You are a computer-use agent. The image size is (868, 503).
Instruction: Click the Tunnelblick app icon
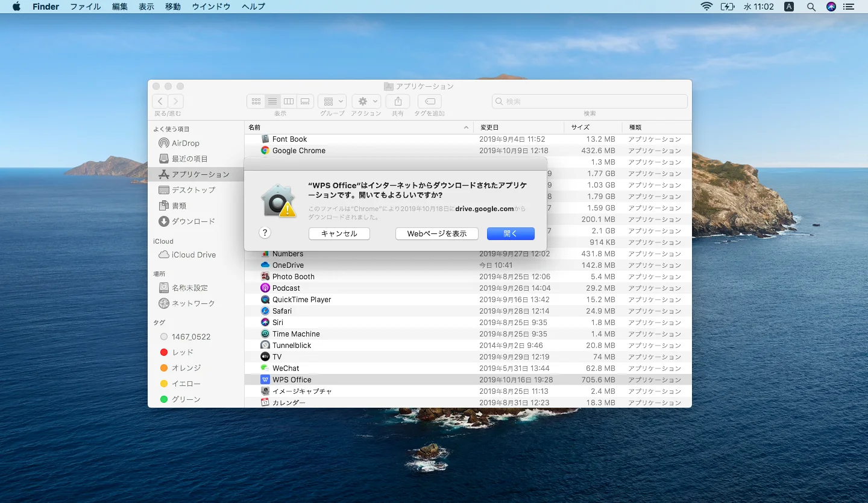[265, 346]
